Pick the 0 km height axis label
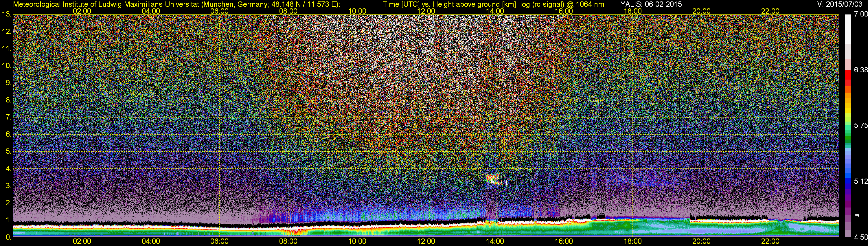The height and width of the screenshot is (246, 868). pos(8,237)
